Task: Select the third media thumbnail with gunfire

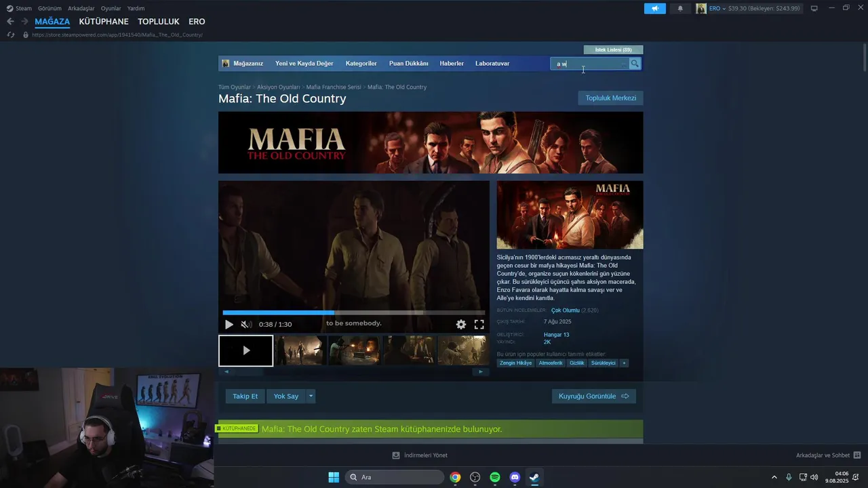Action: click(x=354, y=350)
